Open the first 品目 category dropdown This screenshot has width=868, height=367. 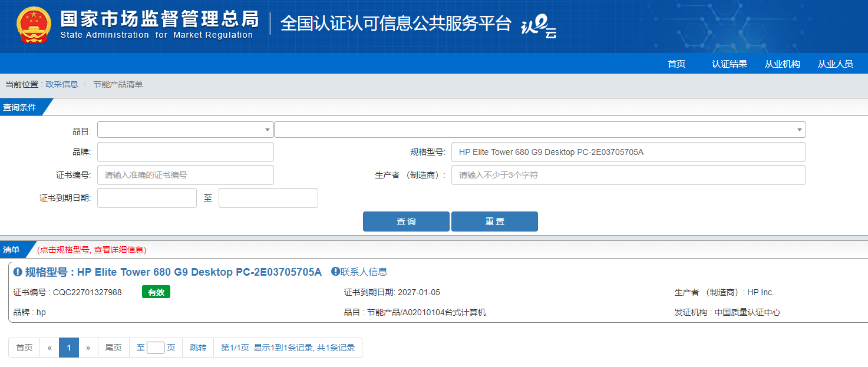click(186, 130)
